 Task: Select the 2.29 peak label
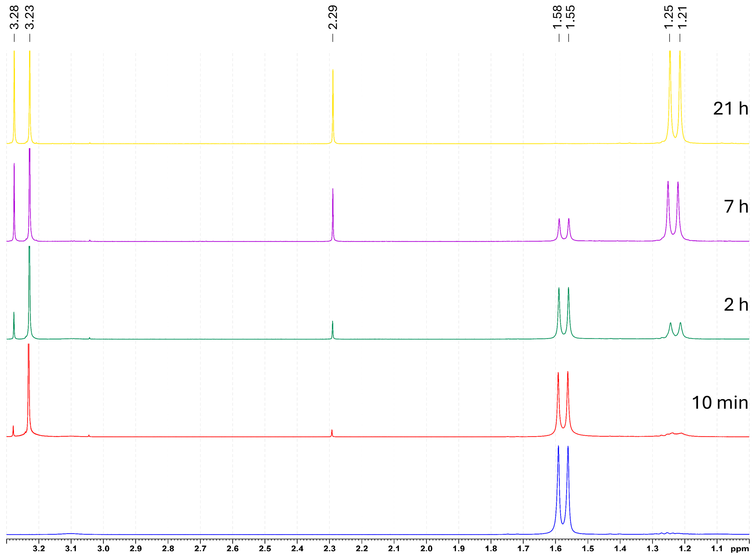tap(333, 18)
